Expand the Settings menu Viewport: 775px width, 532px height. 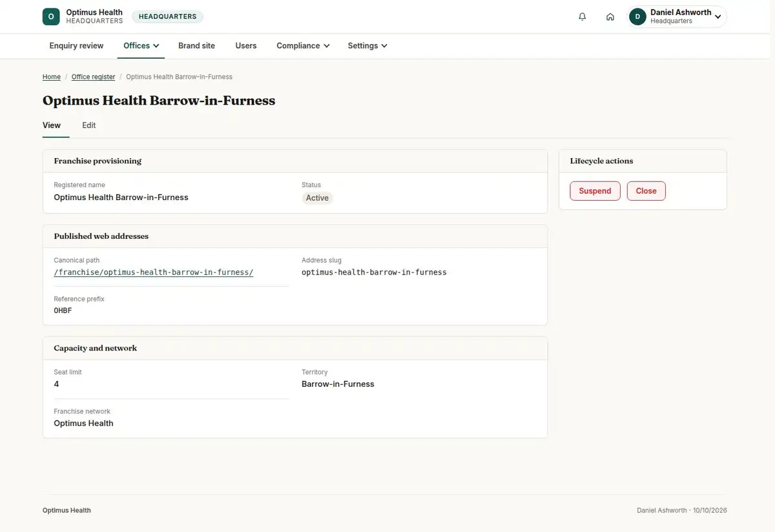pos(367,46)
